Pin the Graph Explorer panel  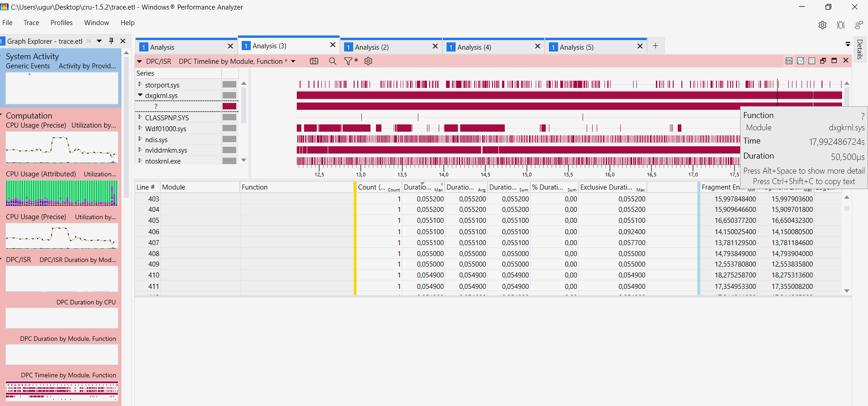(x=111, y=41)
